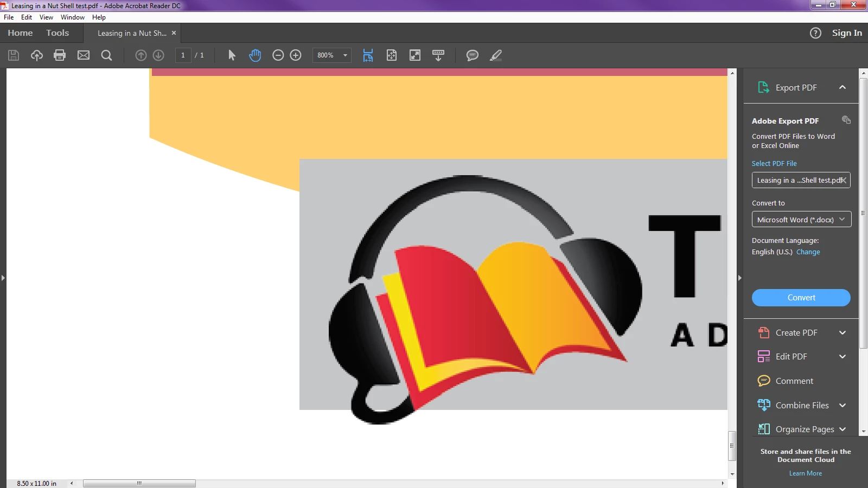Open Edit PDF tool
The width and height of the screenshot is (868, 488).
(782, 356)
